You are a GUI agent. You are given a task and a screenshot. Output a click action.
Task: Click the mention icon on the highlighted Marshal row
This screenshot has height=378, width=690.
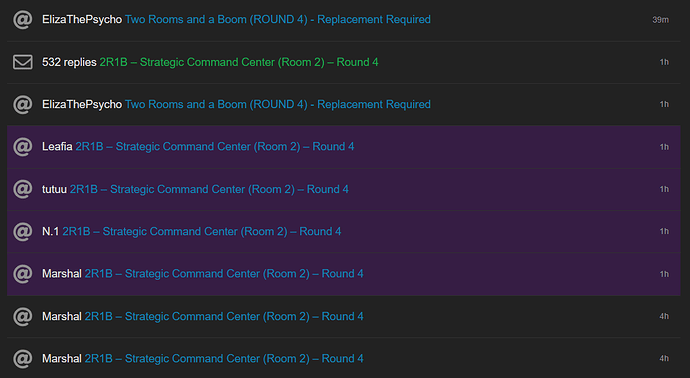point(22,274)
